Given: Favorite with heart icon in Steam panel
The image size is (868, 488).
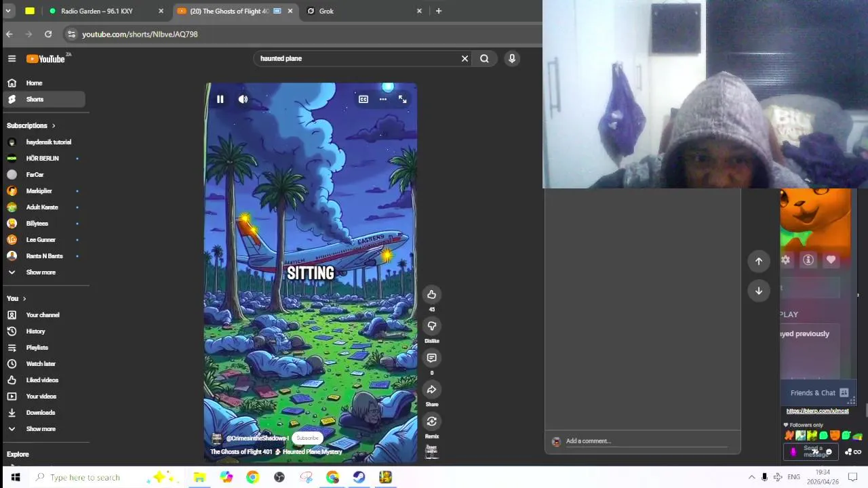Looking at the screenshot, I should tap(831, 260).
